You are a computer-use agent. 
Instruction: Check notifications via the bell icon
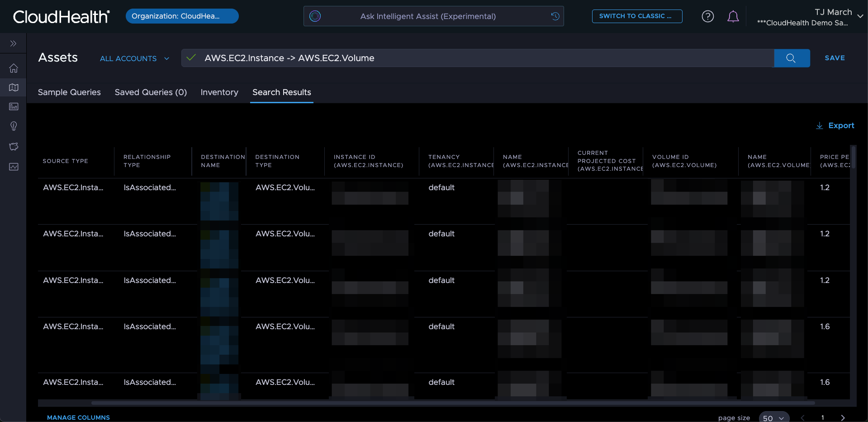(x=733, y=16)
